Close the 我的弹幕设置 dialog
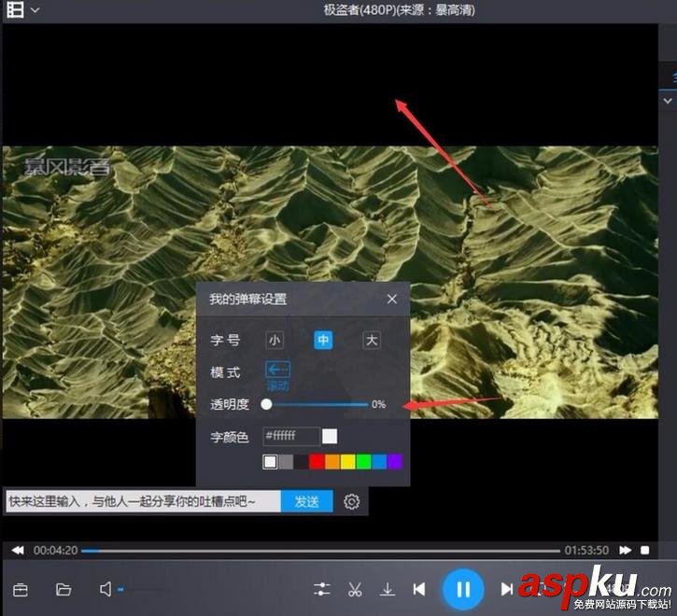The height and width of the screenshot is (616, 677). click(x=392, y=299)
